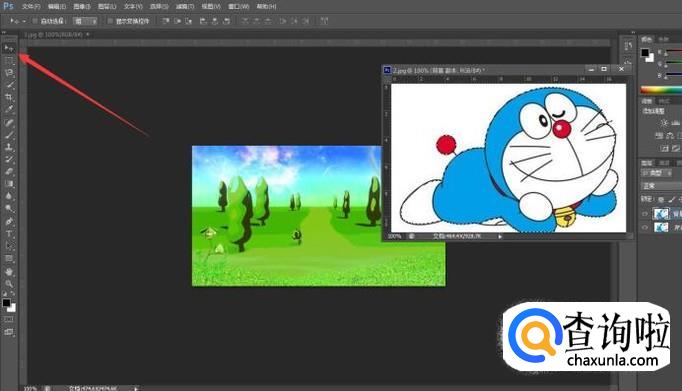682x391 pixels.
Task: Select the Clone Stamp tool
Action: point(9,147)
